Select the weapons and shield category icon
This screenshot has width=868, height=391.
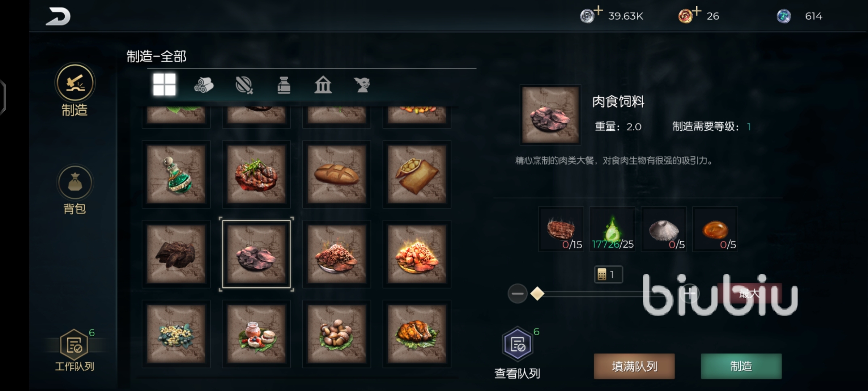click(244, 85)
